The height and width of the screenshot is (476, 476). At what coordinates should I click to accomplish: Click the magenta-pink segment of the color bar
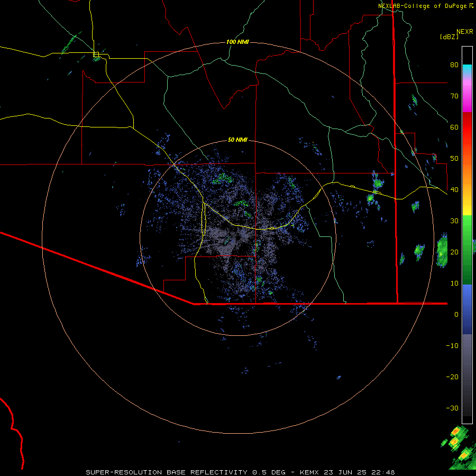(467, 96)
